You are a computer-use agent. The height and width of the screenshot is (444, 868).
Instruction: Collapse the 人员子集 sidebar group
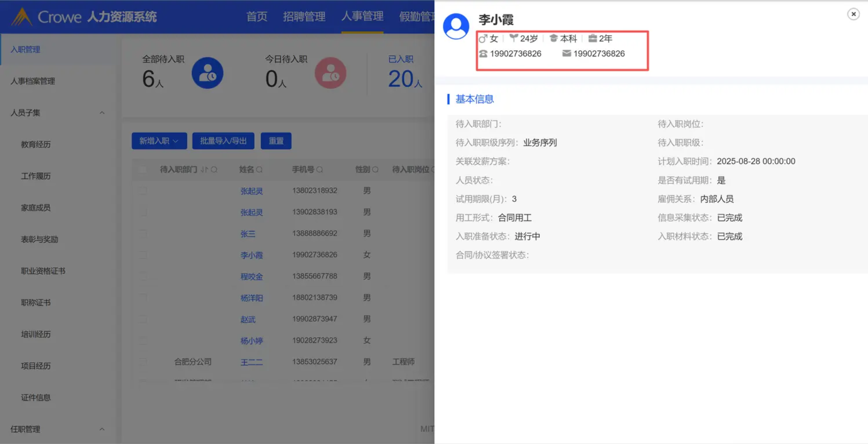coord(102,113)
